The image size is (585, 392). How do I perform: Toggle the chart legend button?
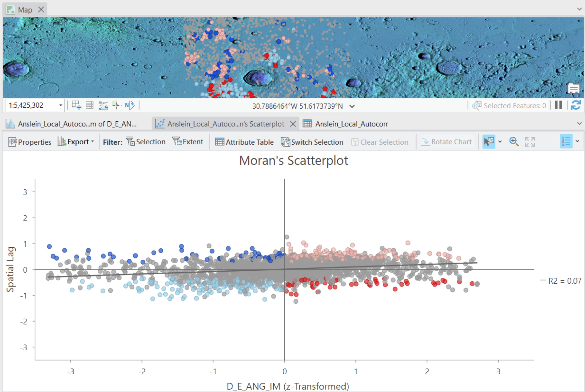(566, 142)
